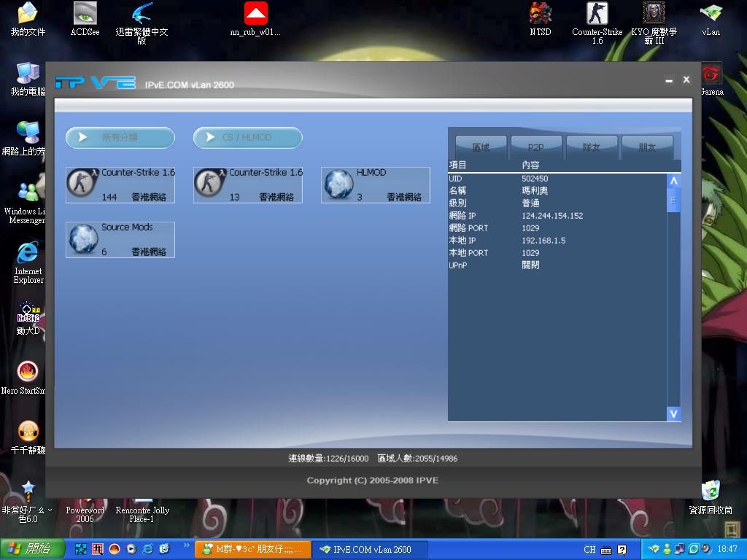747x560 pixels.
Task: Enter the HLMOD room with 3 users
Action: (x=376, y=184)
